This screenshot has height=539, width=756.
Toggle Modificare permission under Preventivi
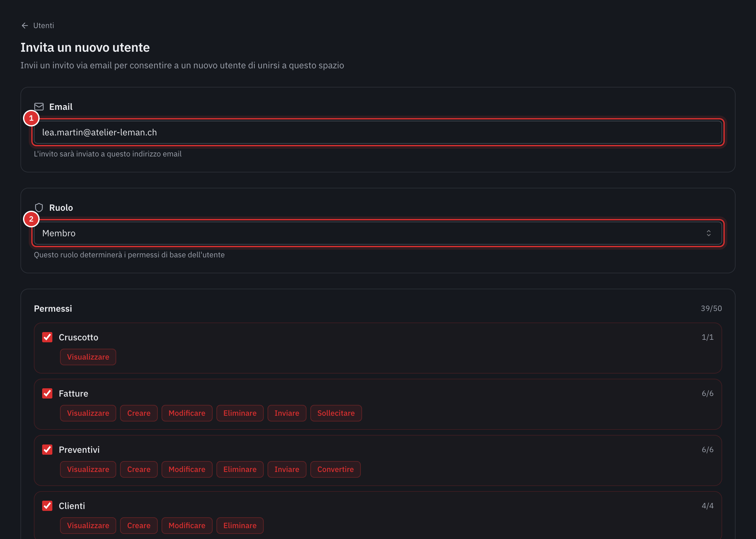[187, 469]
